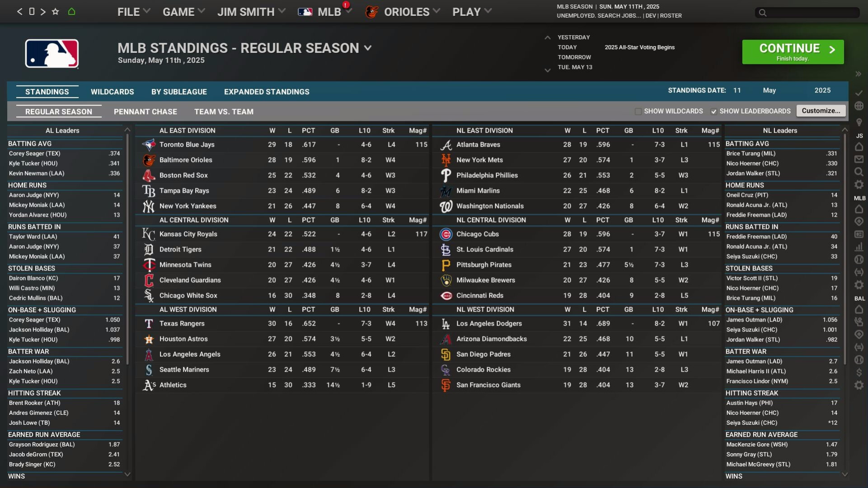The height and width of the screenshot is (488, 868).
Task: Select the Pennant Chase tab
Action: click(145, 112)
